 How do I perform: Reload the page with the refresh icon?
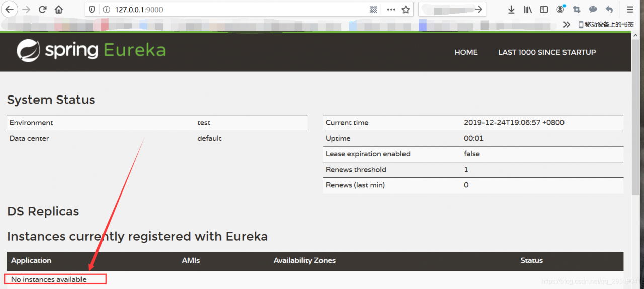(43, 9)
